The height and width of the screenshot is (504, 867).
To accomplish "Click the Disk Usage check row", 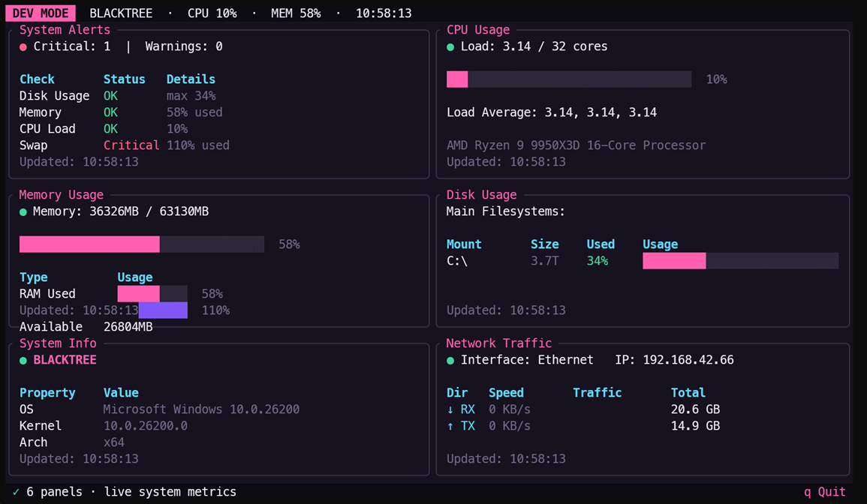I will [x=117, y=96].
